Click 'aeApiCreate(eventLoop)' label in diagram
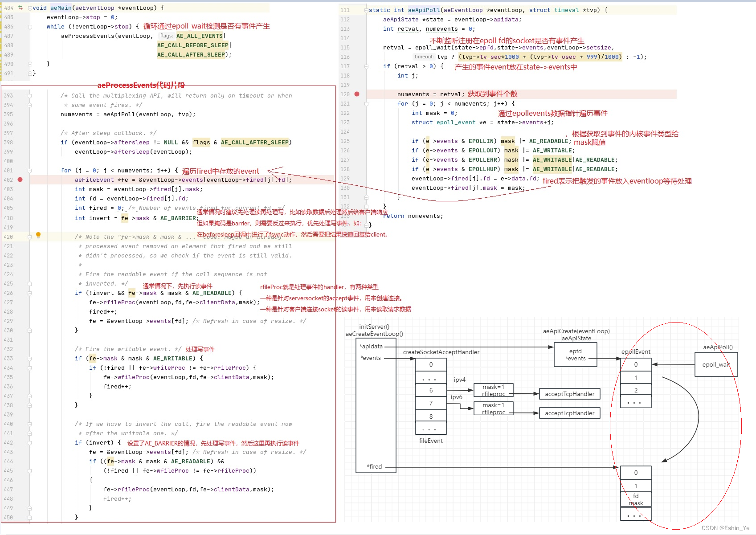This screenshot has width=756, height=535. point(576,331)
